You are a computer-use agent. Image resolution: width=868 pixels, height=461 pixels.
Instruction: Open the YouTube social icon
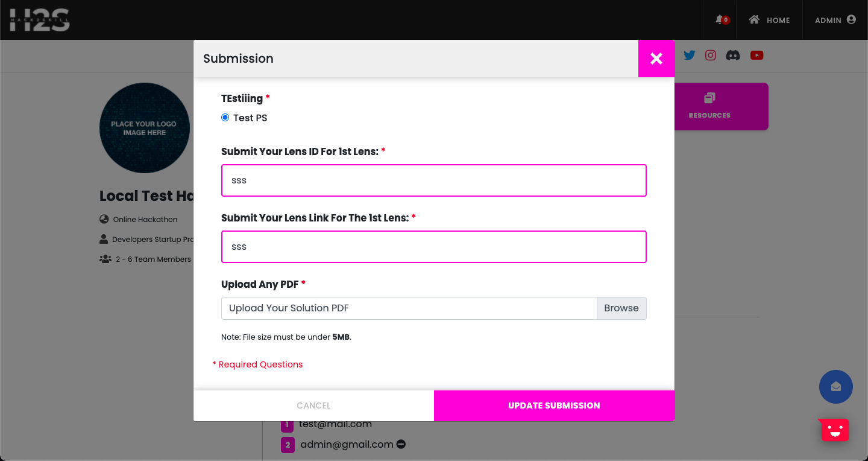pyautogui.click(x=756, y=56)
